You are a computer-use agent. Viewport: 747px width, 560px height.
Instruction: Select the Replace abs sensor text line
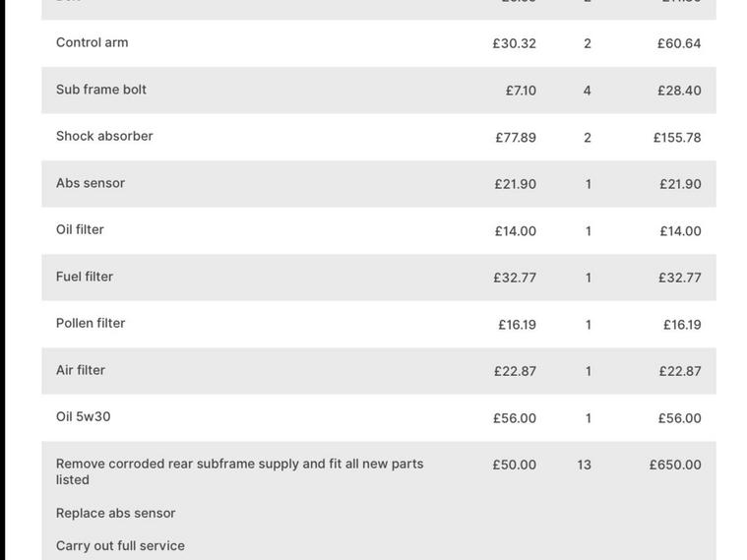click(115, 514)
